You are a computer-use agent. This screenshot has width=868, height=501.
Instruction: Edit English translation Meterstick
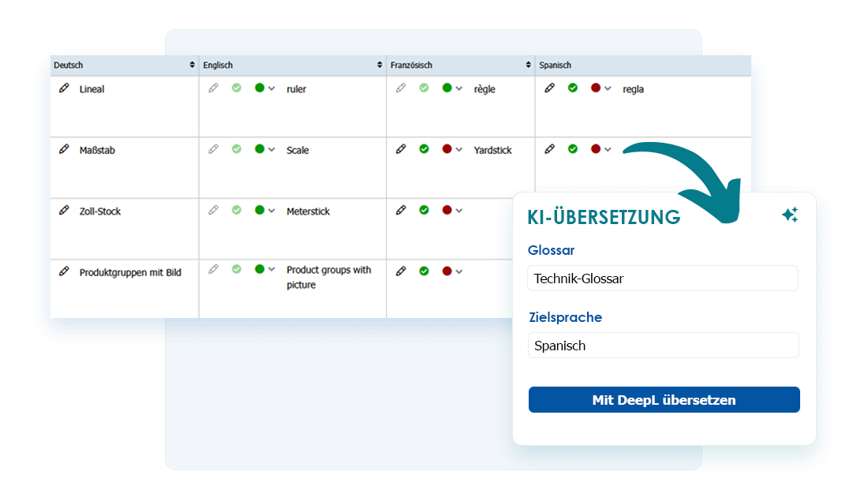pyautogui.click(x=214, y=210)
